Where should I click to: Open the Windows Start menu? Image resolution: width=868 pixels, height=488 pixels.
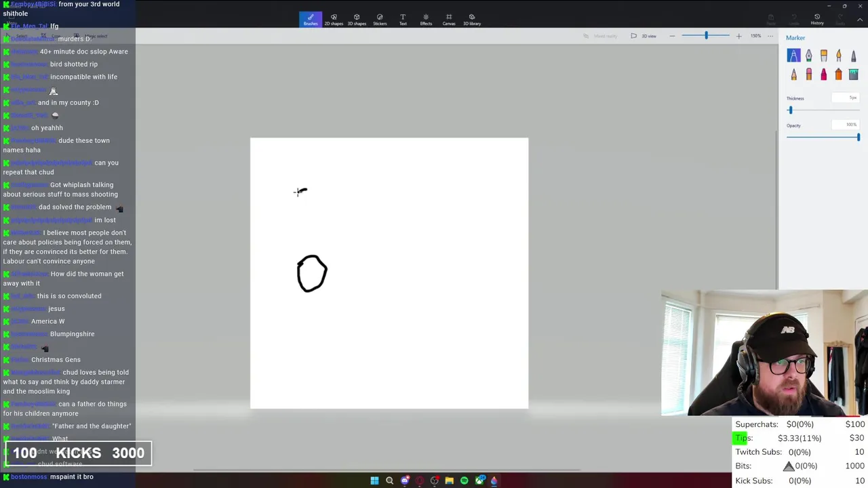click(x=374, y=481)
